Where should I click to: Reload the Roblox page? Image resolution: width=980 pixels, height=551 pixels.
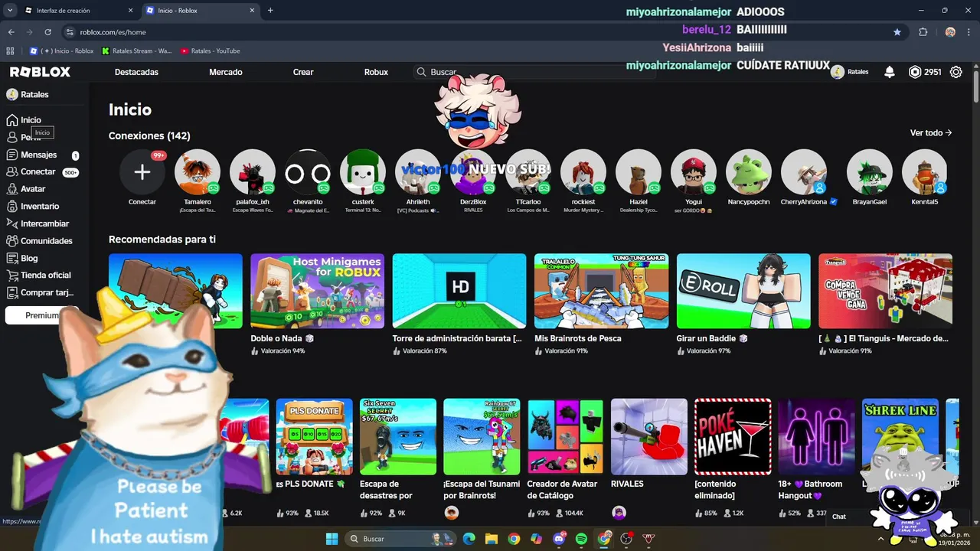[47, 32]
